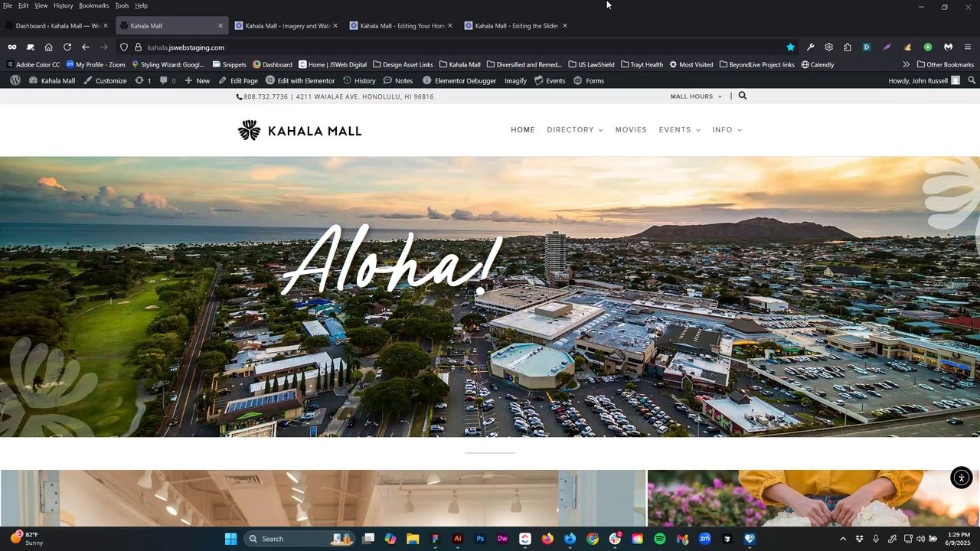Open Spotify from the taskbar
Image resolution: width=980 pixels, height=551 pixels.
pos(660,539)
